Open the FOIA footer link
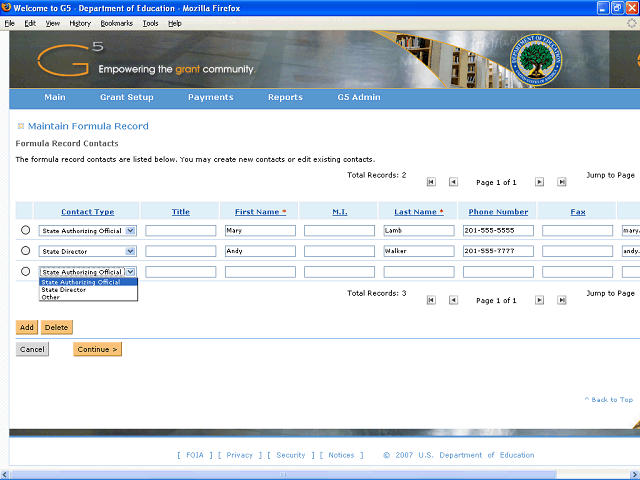 195,455
